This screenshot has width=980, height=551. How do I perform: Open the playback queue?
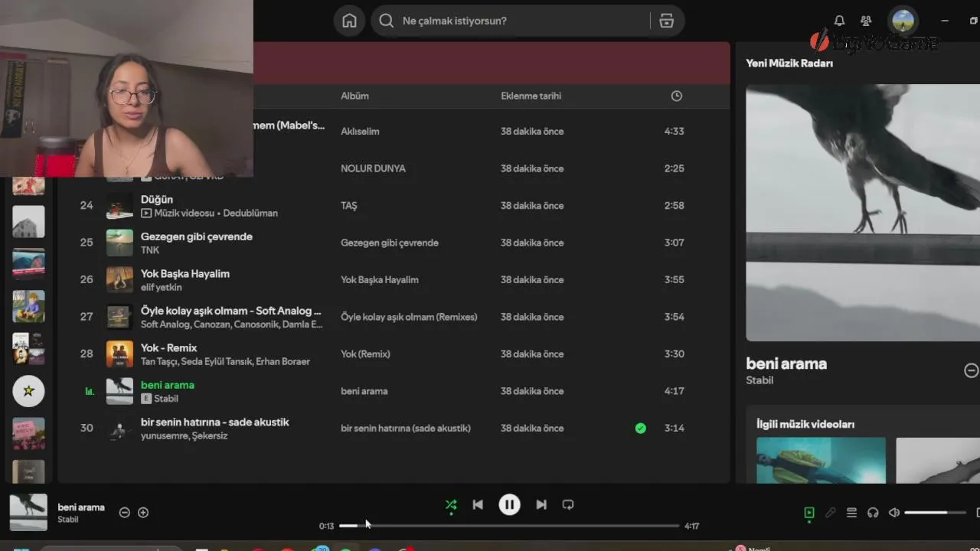[851, 513]
